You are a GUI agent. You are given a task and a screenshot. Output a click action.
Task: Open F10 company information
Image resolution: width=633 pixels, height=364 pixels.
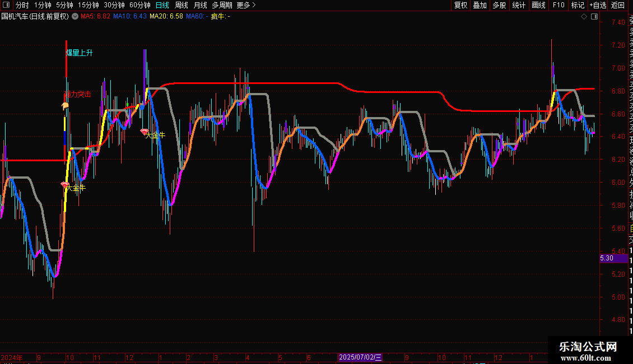click(558, 5)
